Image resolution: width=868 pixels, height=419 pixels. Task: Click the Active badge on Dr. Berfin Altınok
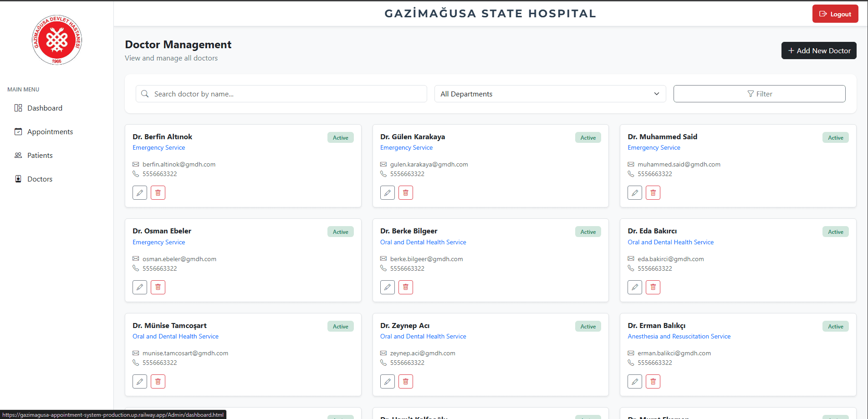(x=341, y=137)
